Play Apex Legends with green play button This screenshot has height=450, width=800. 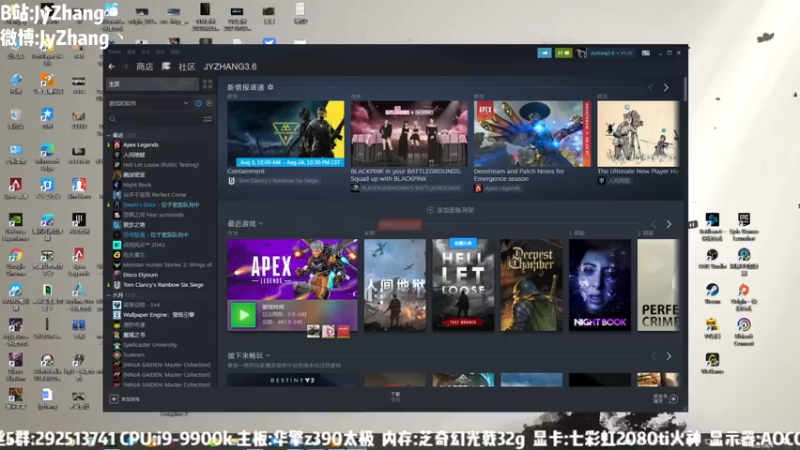243,315
